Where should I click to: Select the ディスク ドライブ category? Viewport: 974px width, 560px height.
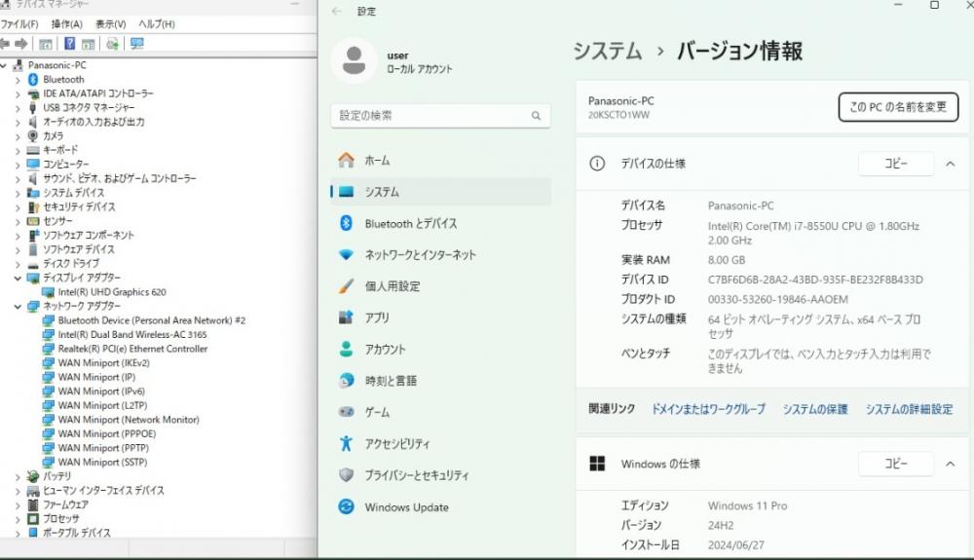point(71,263)
